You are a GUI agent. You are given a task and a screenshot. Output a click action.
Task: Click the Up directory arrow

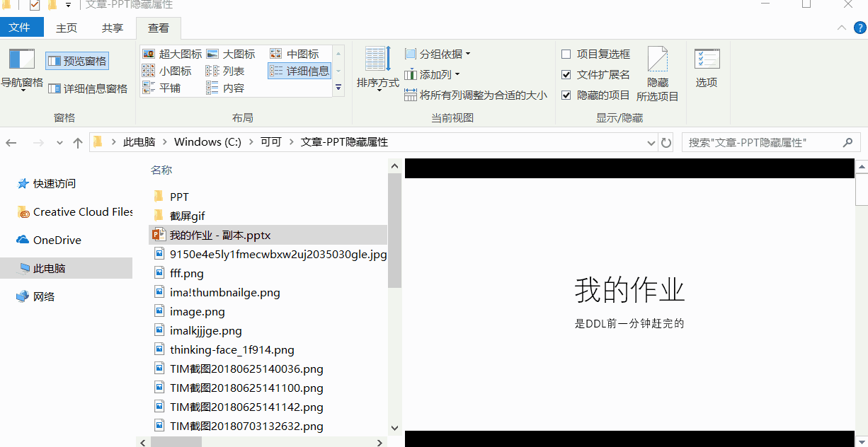tap(78, 143)
